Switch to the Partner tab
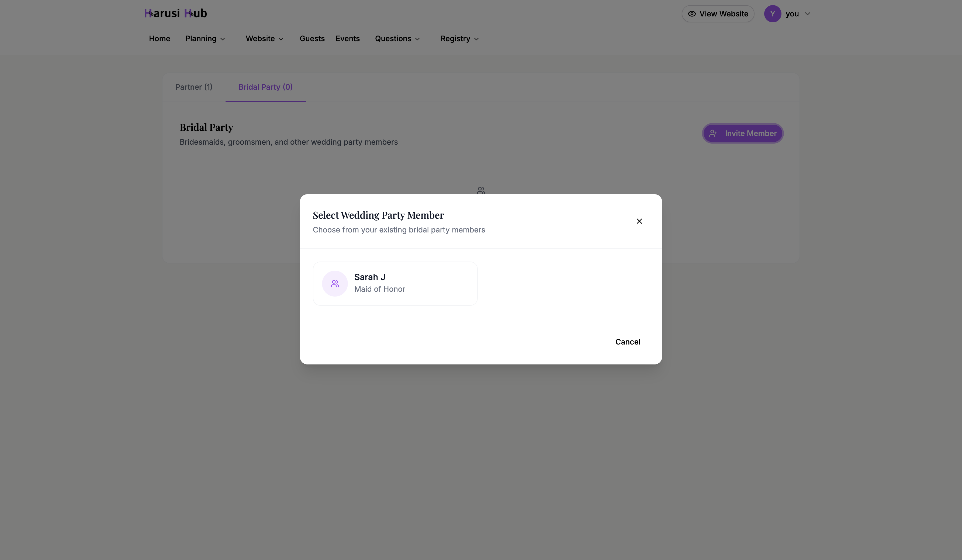Screen dimensions: 962x560 pos(193,87)
